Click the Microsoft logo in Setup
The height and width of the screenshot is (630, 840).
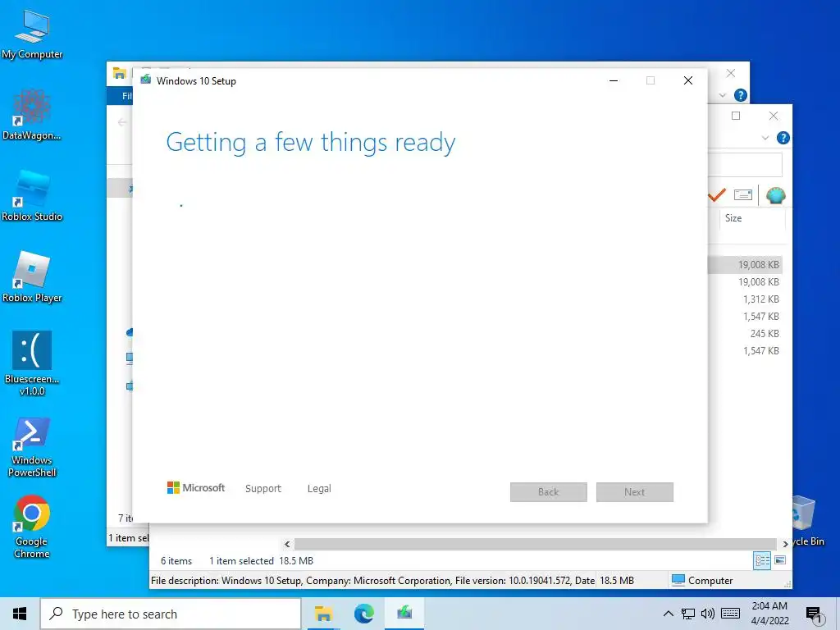click(196, 488)
